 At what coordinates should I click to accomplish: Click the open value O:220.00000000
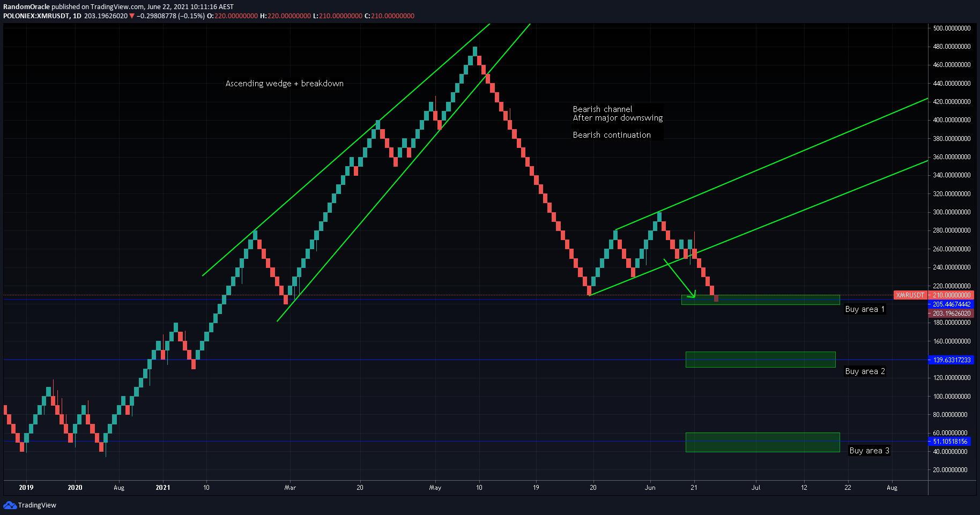(x=233, y=16)
